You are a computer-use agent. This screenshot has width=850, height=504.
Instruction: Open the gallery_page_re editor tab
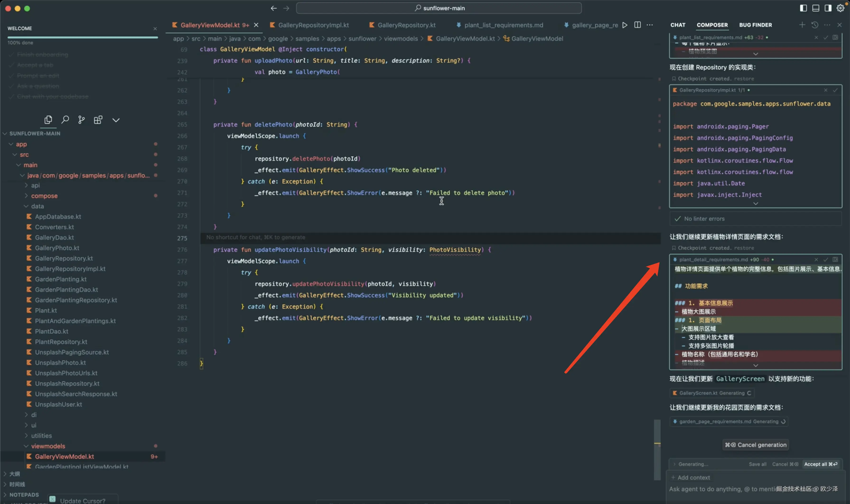pyautogui.click(x=591, y=25)
